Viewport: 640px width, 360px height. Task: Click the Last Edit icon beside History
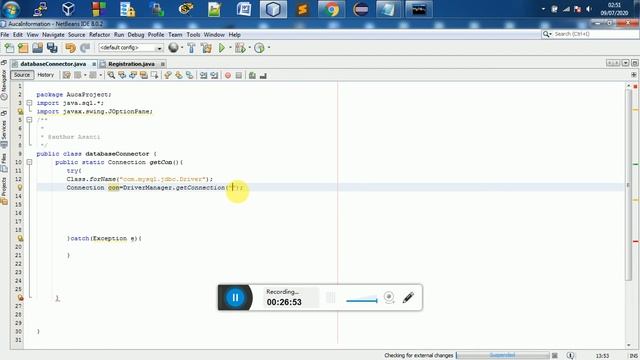[x=67, y=75]
